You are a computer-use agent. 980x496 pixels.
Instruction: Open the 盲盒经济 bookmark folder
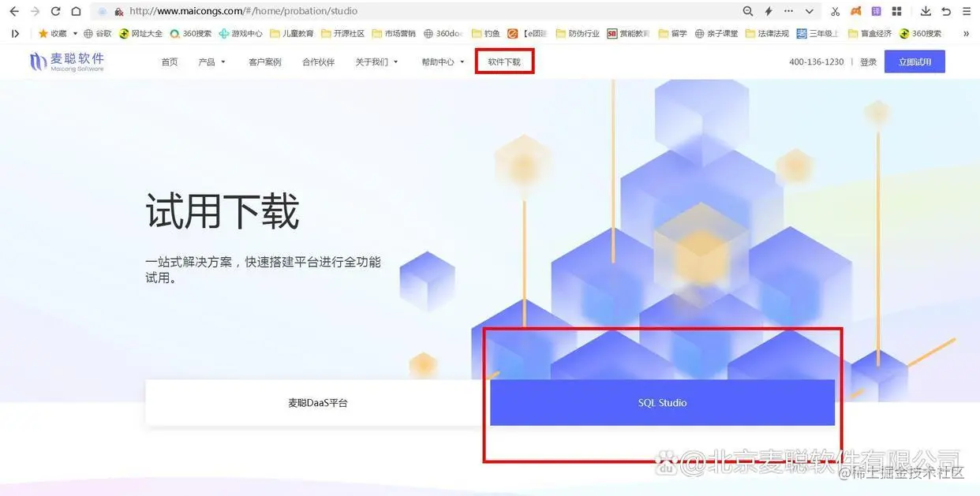tap(870, 33)
